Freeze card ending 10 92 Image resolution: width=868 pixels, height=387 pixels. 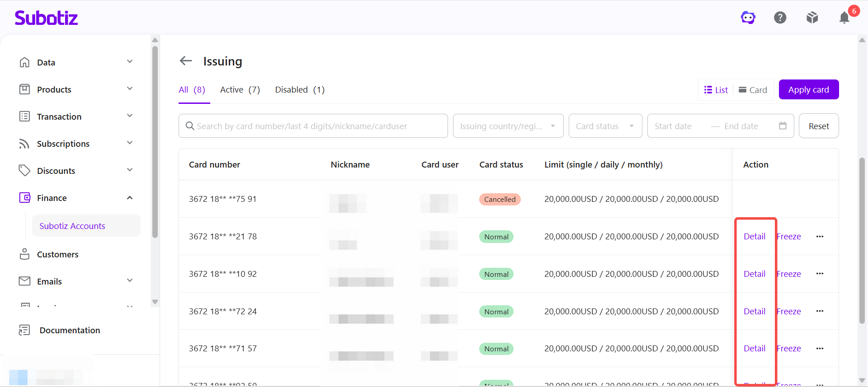pos(789,274)
